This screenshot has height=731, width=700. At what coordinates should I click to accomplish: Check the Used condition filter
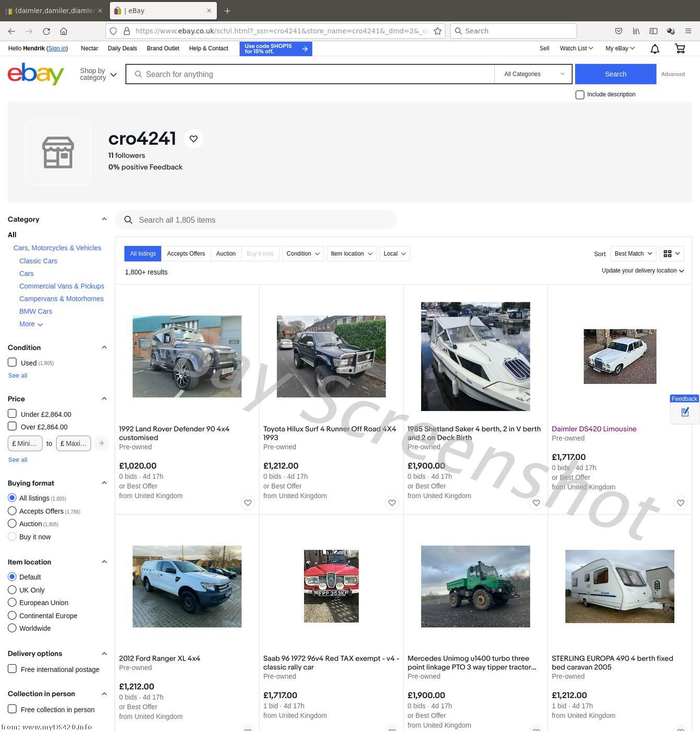point(12,362)
